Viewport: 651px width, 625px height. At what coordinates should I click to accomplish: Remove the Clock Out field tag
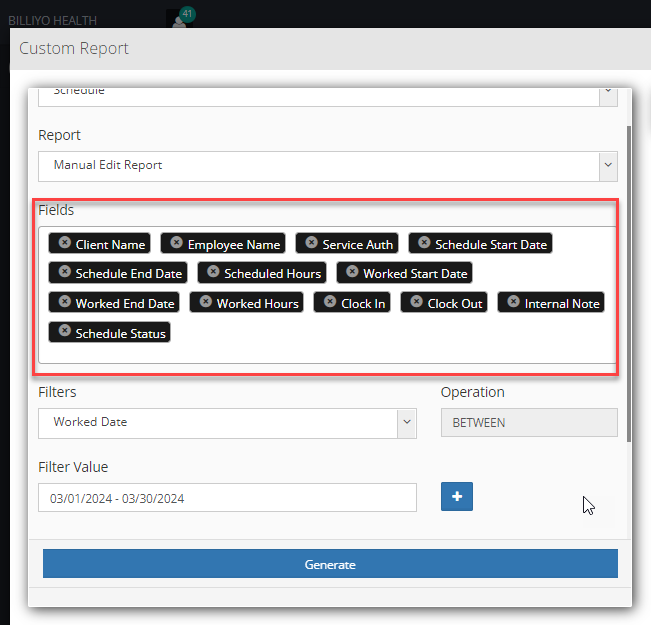(416, 301)
